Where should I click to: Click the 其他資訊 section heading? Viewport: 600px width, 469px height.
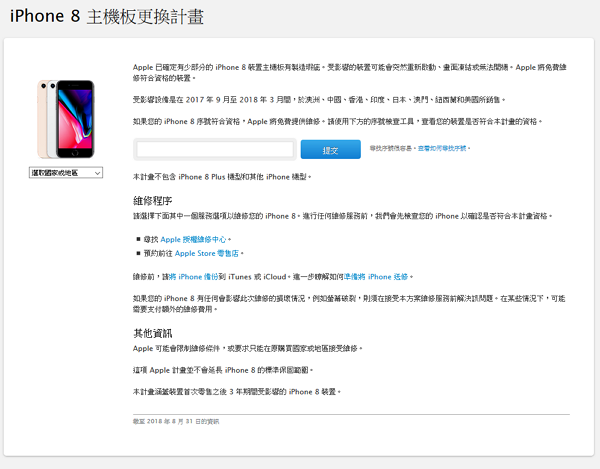click(153, 333)
